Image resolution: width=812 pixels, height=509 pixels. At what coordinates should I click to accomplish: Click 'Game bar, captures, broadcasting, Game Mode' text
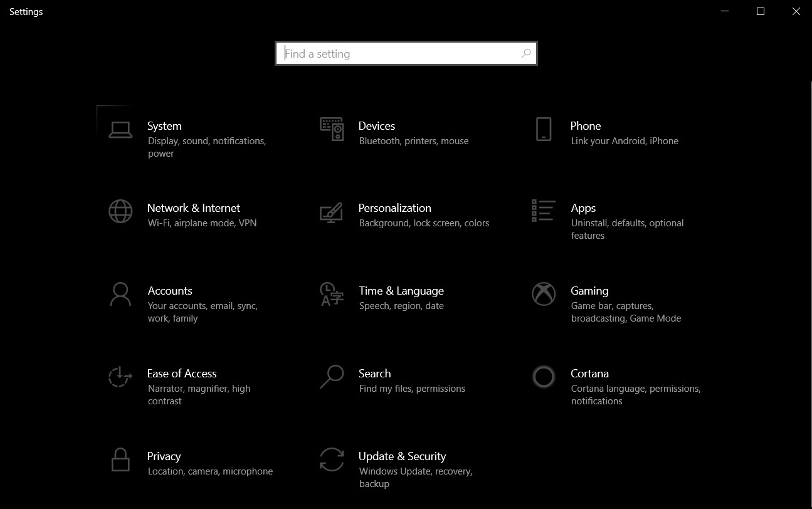coord(626,312)
